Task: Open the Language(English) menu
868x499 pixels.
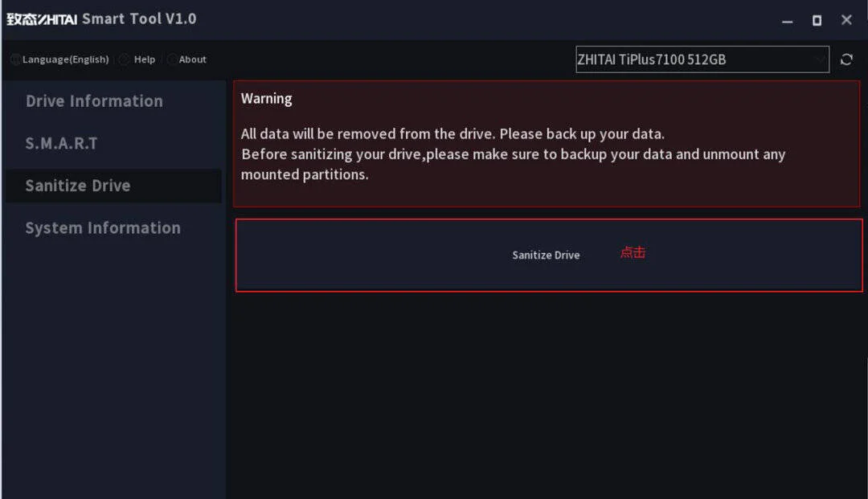Action: click(65, 59)
